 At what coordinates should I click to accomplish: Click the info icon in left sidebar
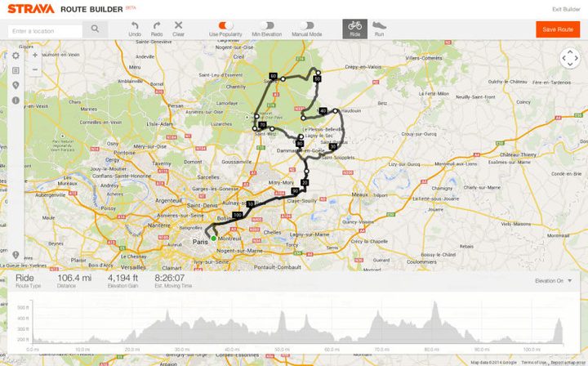pyautogui.click(x=16, y=100)
